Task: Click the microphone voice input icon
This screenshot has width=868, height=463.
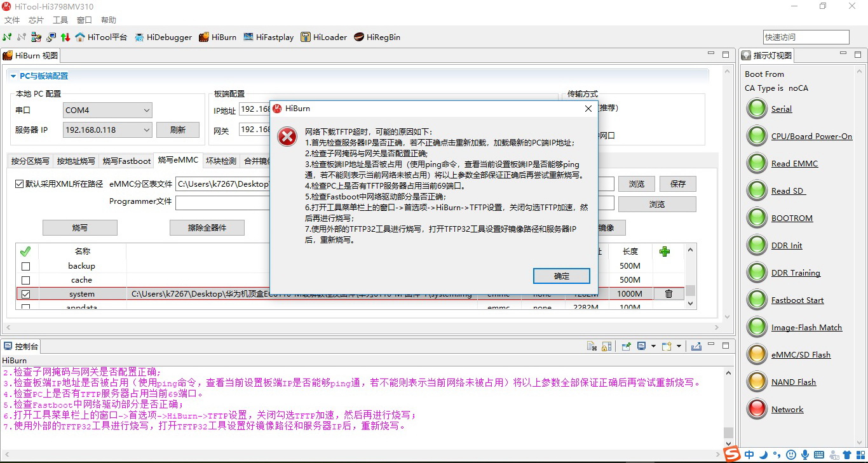Action: coord(805,455)
